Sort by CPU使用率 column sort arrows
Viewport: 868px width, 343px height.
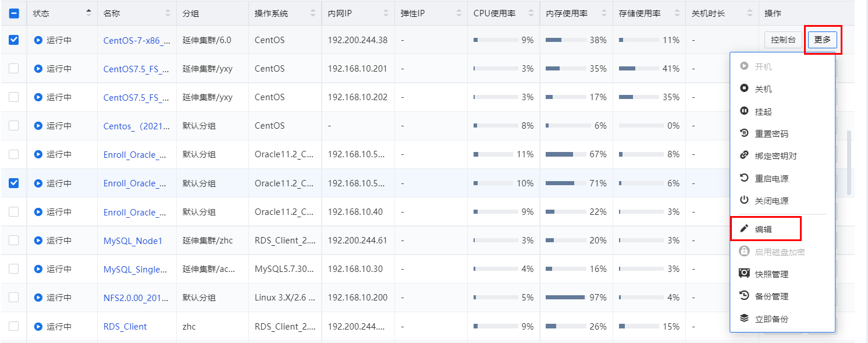click(x=531, y=13)
